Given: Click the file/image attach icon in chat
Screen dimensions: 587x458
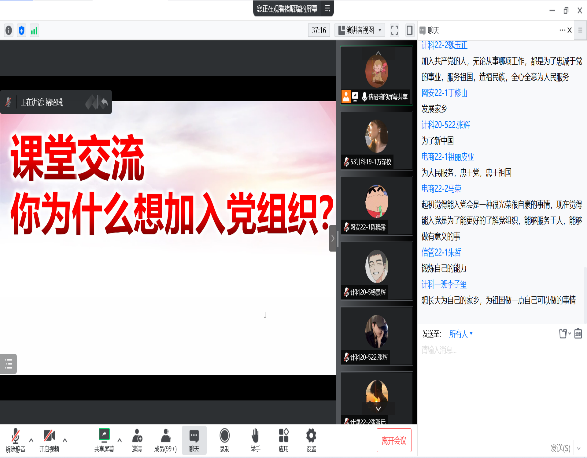Looking at the screenshot, I should pos(563,333).
